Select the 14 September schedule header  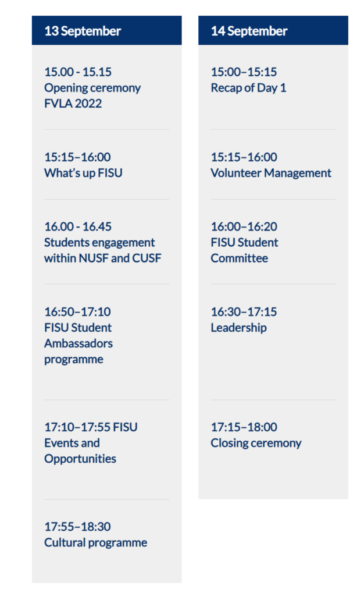pos(249,31)
